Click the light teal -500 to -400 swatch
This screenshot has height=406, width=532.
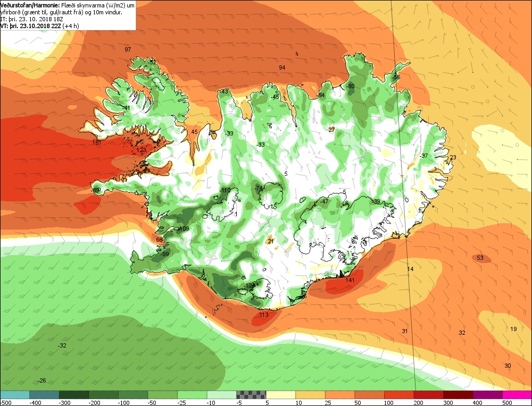tap(15, 395)
